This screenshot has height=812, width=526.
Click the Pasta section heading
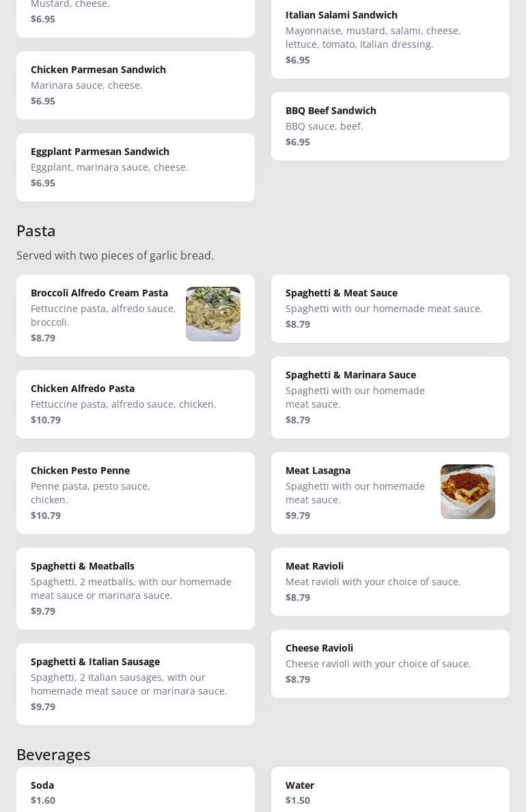pos(36,231)
